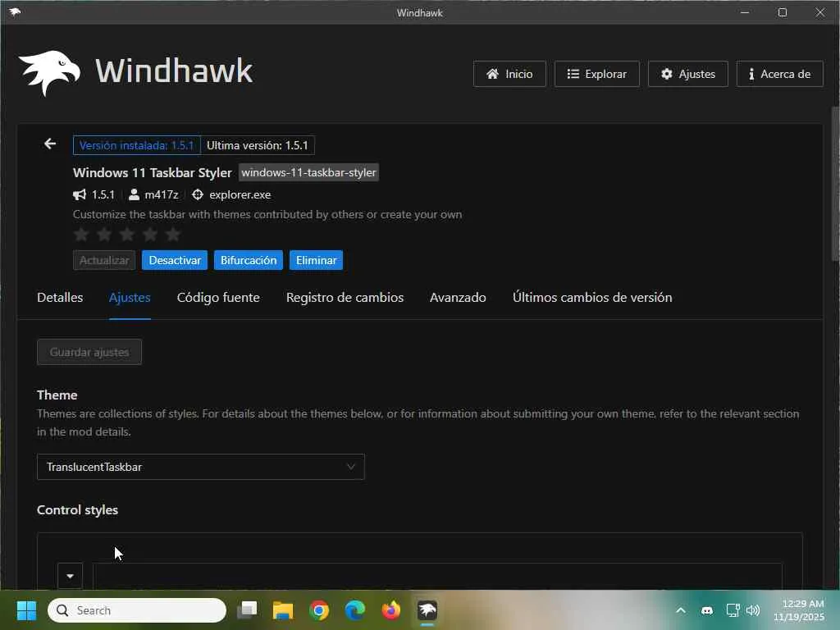Click the Guardar ajustes button
This screenshot has width=840, height=630.
point(89,352)
